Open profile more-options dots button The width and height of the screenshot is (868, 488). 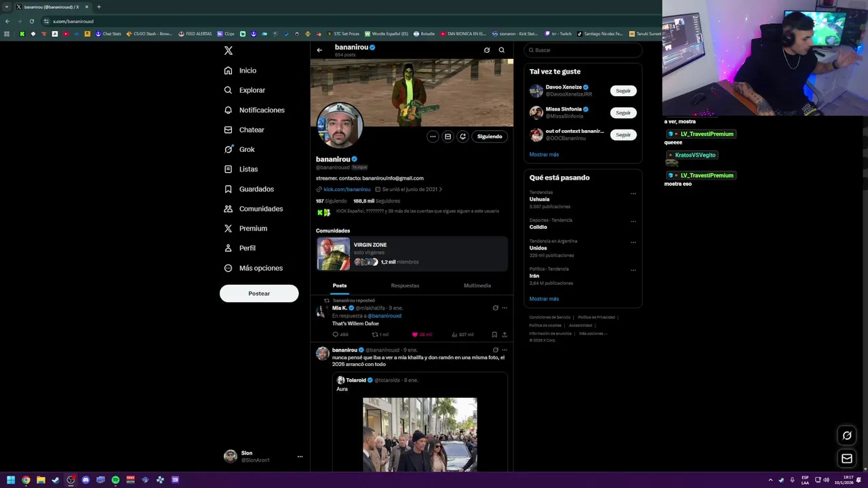[433, 136]
